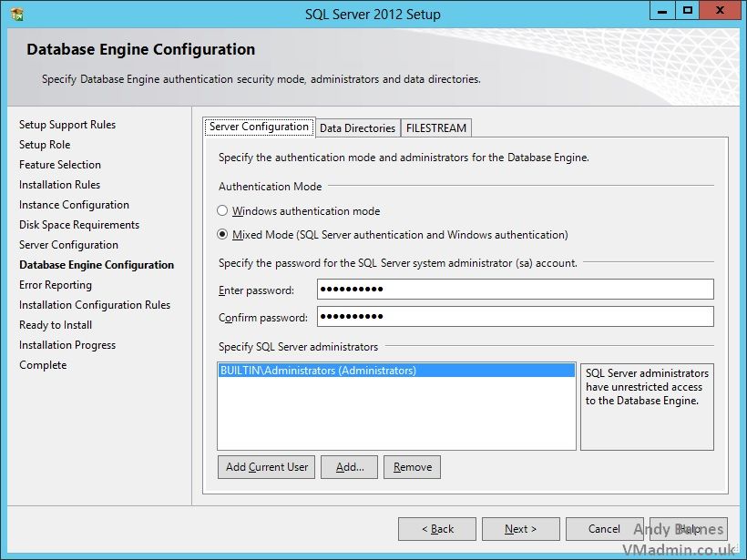This screenshot has width=747, height=560.
Task: Minimize the SQL Server 2012 Setup window
Action: [664, 11]
